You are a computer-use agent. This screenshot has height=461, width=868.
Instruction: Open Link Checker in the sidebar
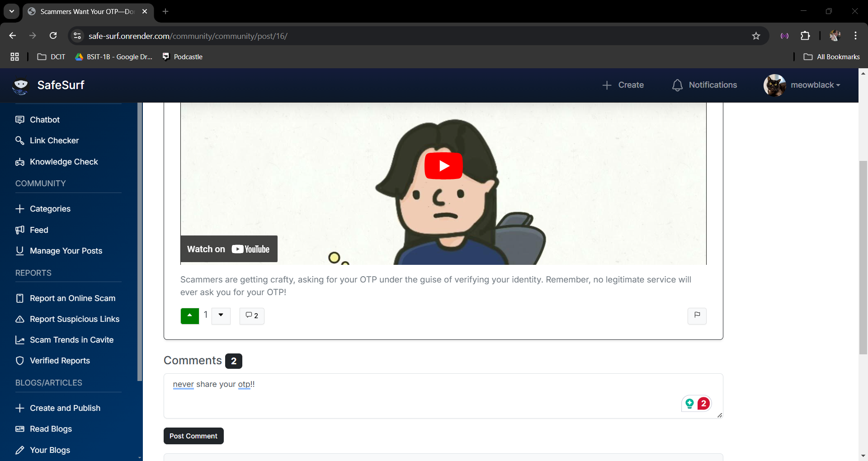click(47, 141)
